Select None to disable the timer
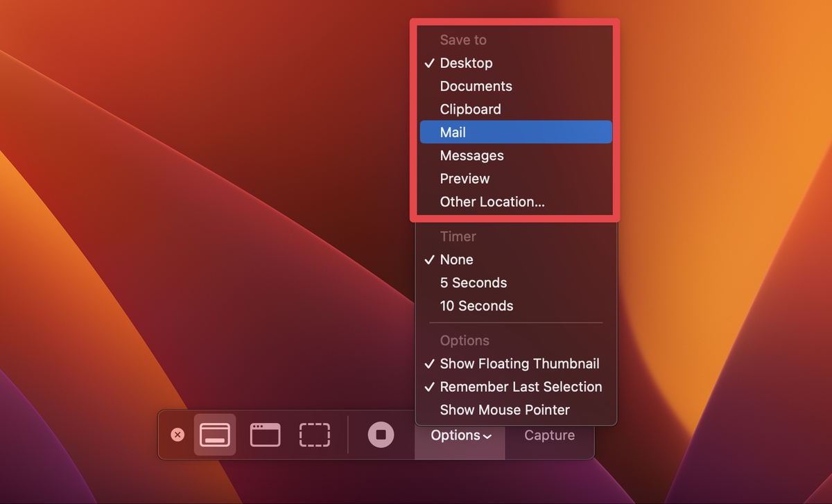The width and height of the screenshot is (832, 504). [x=456, y=259]
